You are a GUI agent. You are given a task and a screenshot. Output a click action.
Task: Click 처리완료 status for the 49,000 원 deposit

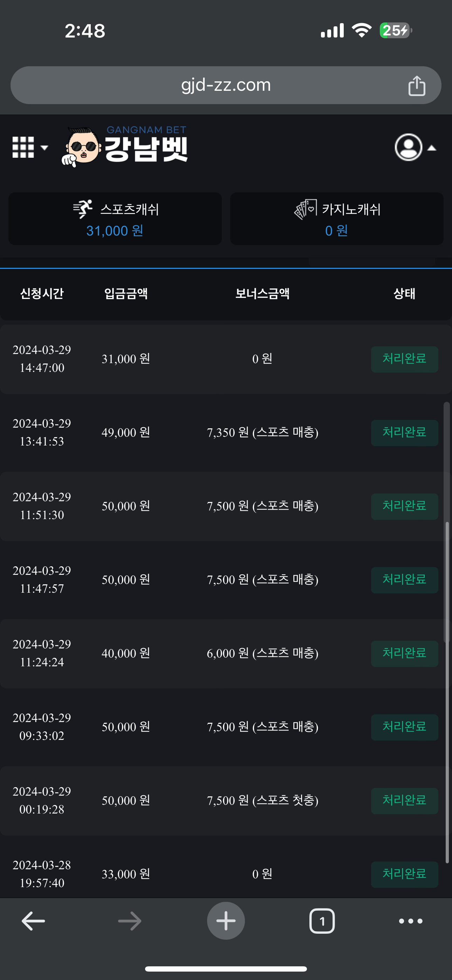[x=404, y=433]
